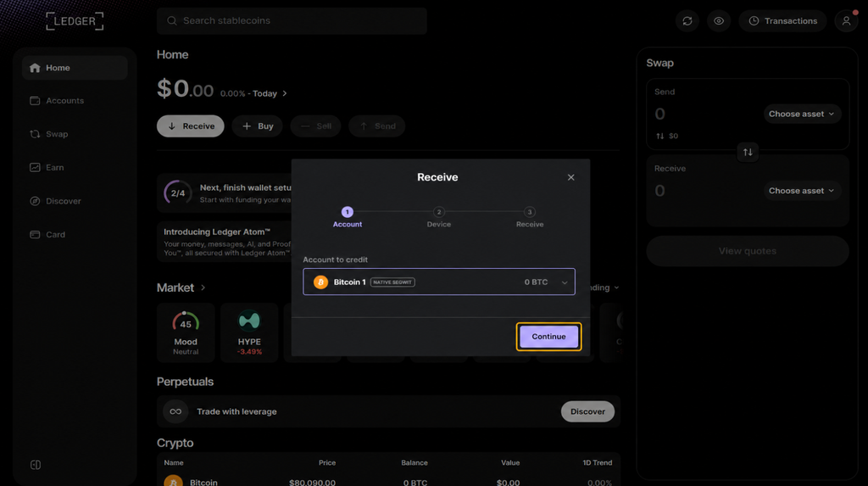This screenshot has width=868, height=486.
Task: Click the Receive button on Home
Action: 191,126
